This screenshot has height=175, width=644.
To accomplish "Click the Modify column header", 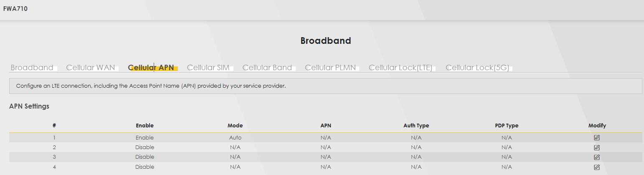I will (x=597, y=126).
